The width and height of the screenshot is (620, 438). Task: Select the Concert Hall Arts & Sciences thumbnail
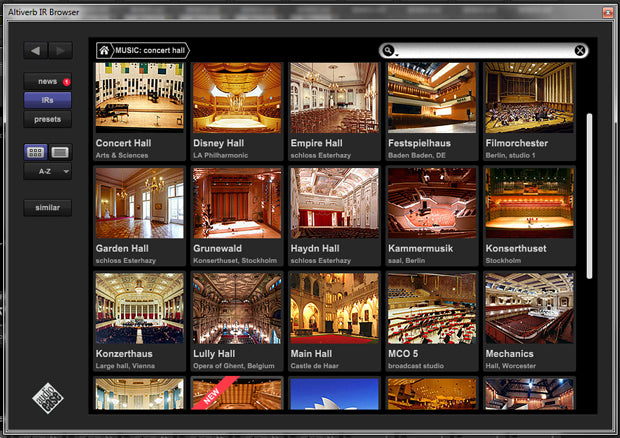click(x=140, y=98)
